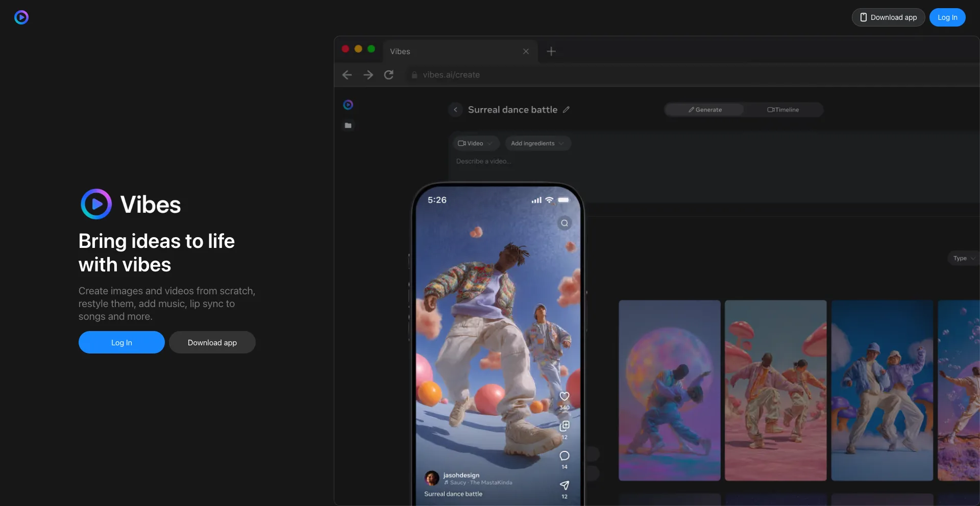Open the thumbnail with dancers under red mushrooms
Screen dimensions: 980x506
point(776,390)
